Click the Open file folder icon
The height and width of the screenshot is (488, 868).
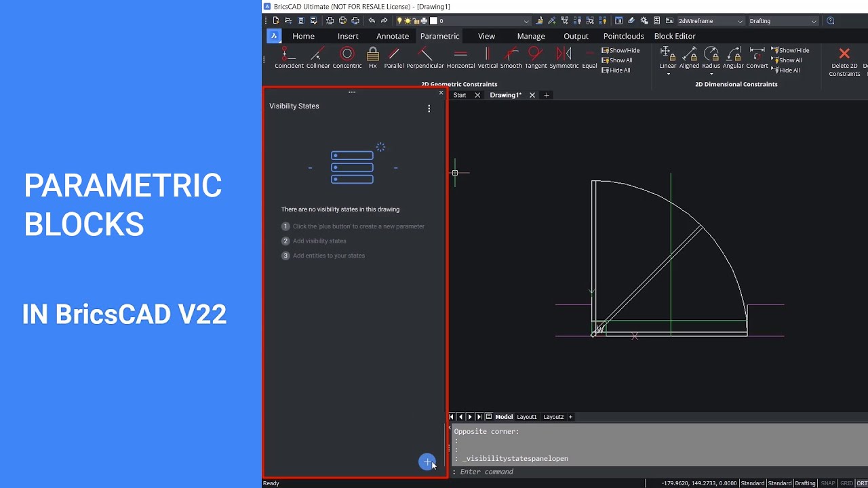point(288,21)
